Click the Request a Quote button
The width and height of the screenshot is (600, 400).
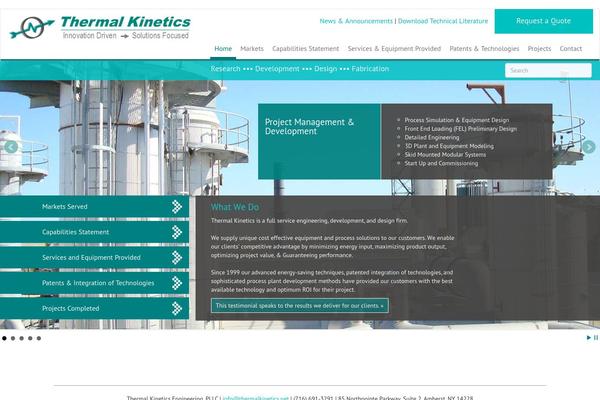coord(543,21)
